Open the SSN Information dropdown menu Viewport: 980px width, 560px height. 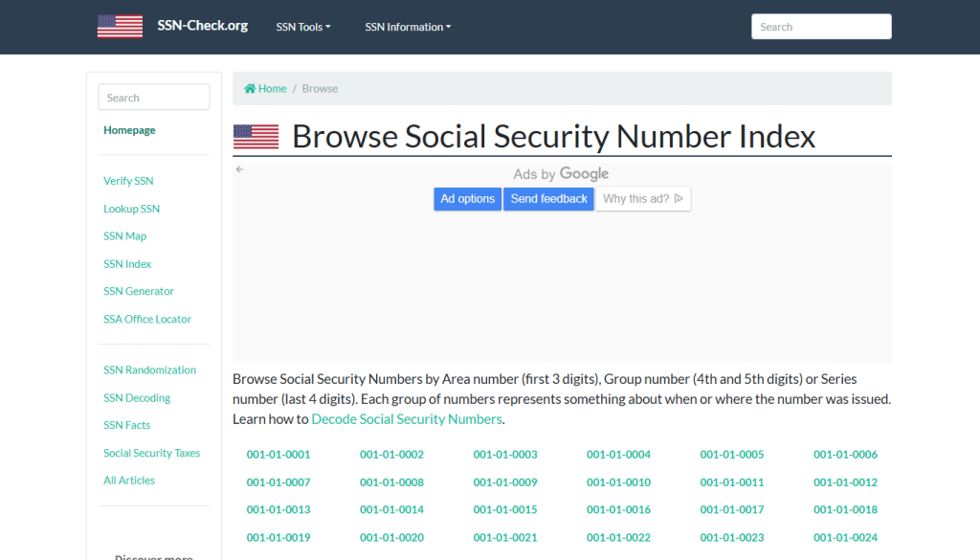point(408,27)
